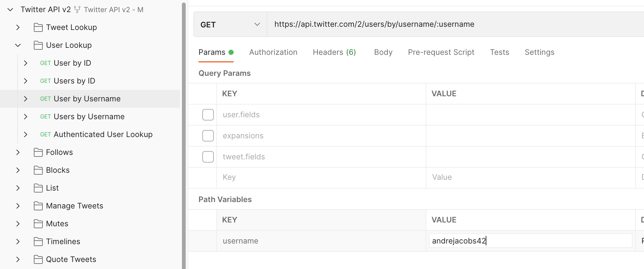Expand the List folder chevron
Image resolution: width=644 pixels, height=269 pixels.
[18, 188]
